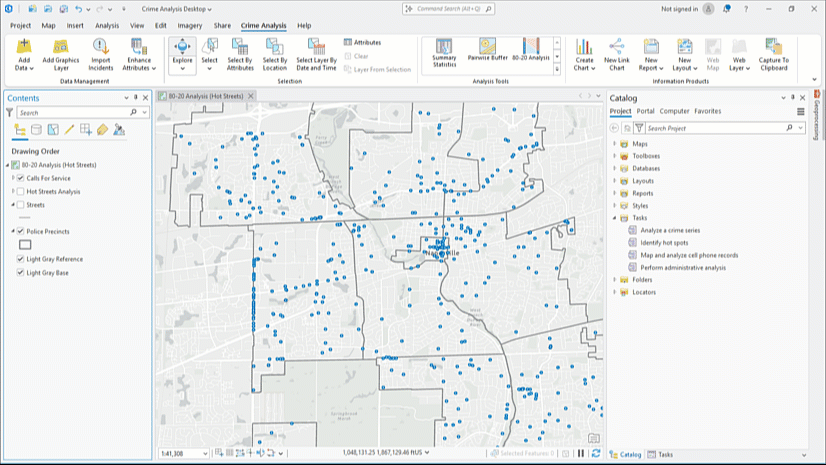Image resolution: width=826 pixels, height=465 pixels.
Task: Expand the Databases node
Action: pos(614,169)
